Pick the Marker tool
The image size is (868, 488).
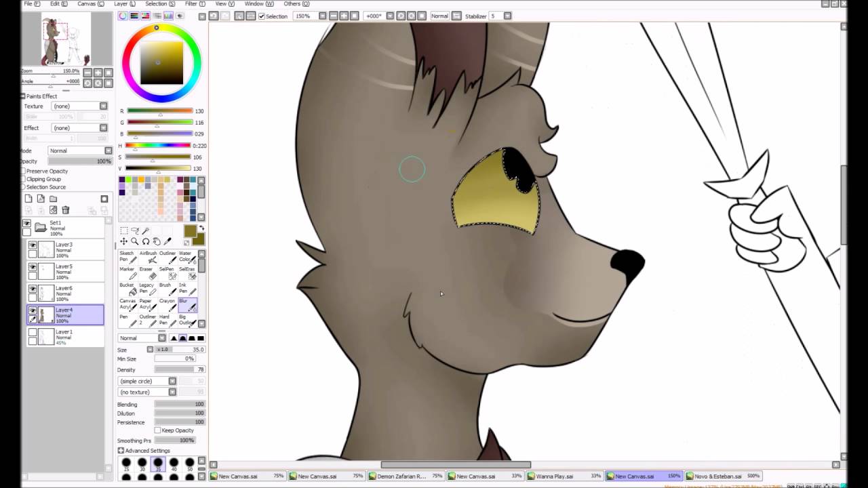pos(127,273)
